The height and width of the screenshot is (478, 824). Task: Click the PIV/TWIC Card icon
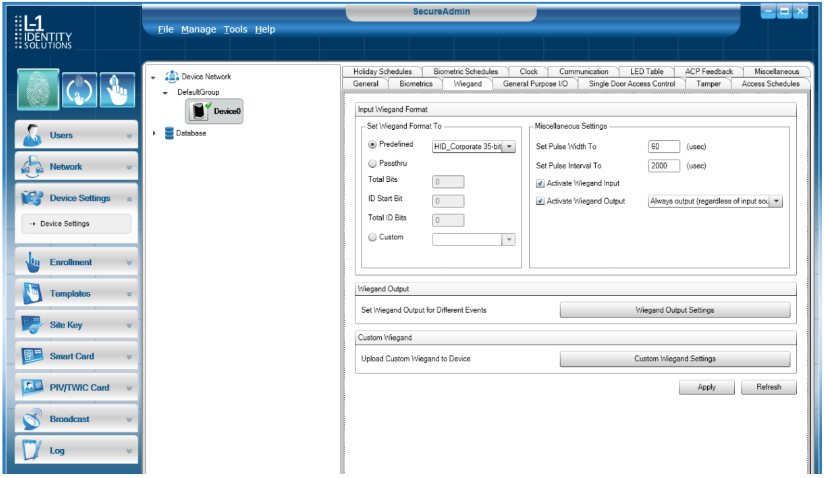32,388
